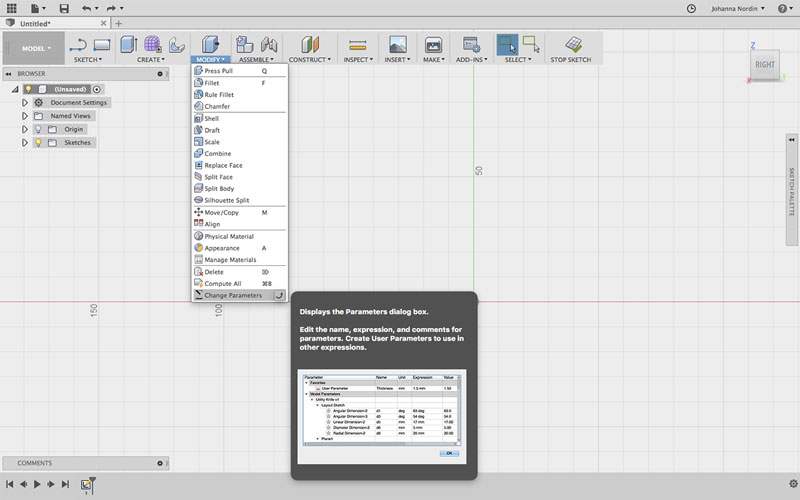
Task: Click the Insert image icon
Action: 397,45
